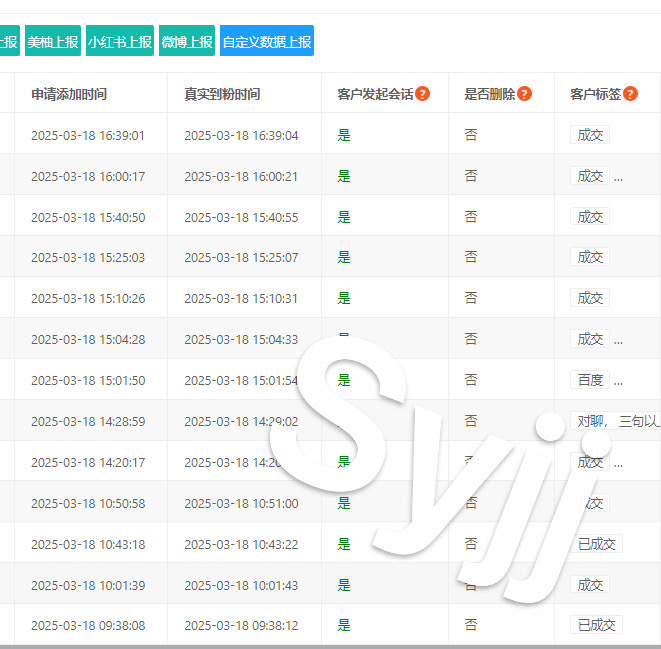Open the 小红书上报 button

click(x=120, y=41)
